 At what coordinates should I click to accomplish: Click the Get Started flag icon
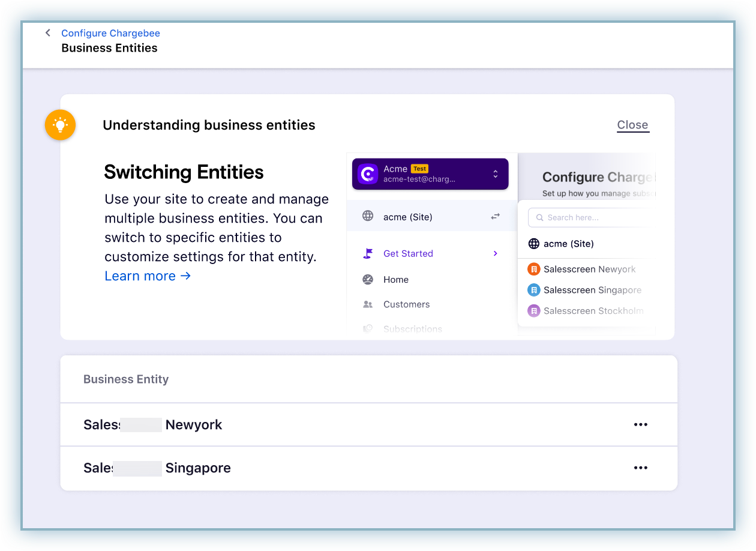[x=368, y=253]
